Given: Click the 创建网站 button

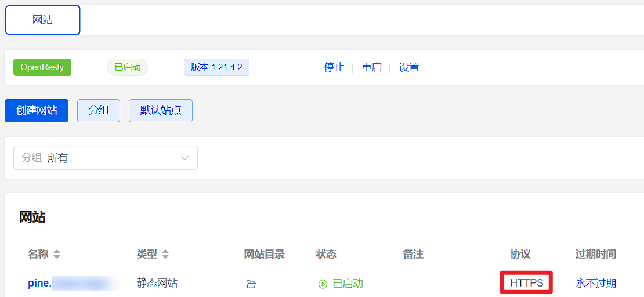Looking at the screenshot, I should coord(37,110).
